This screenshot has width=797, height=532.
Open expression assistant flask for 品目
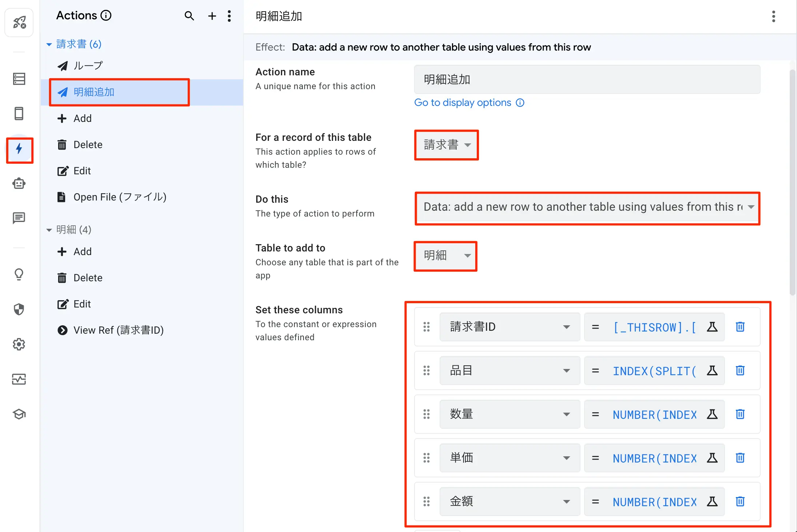712,370
